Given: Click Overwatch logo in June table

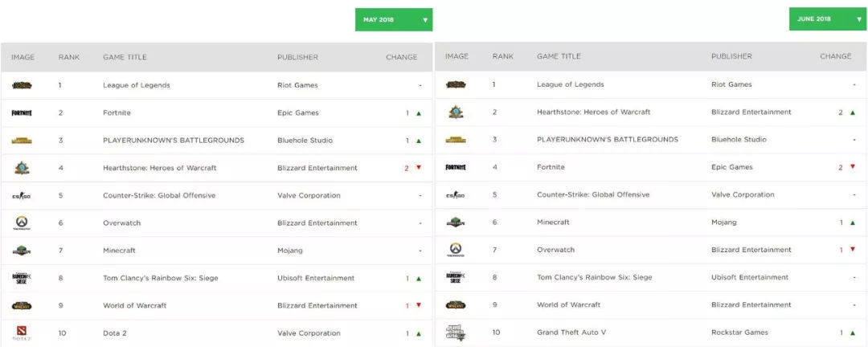Looking at the screenshot, I should tap(457, 250).
